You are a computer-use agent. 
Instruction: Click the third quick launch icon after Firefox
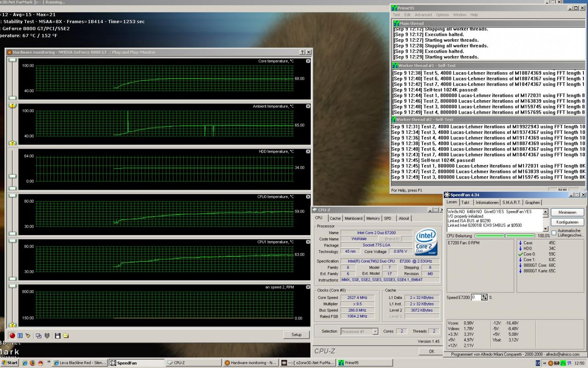41,363
